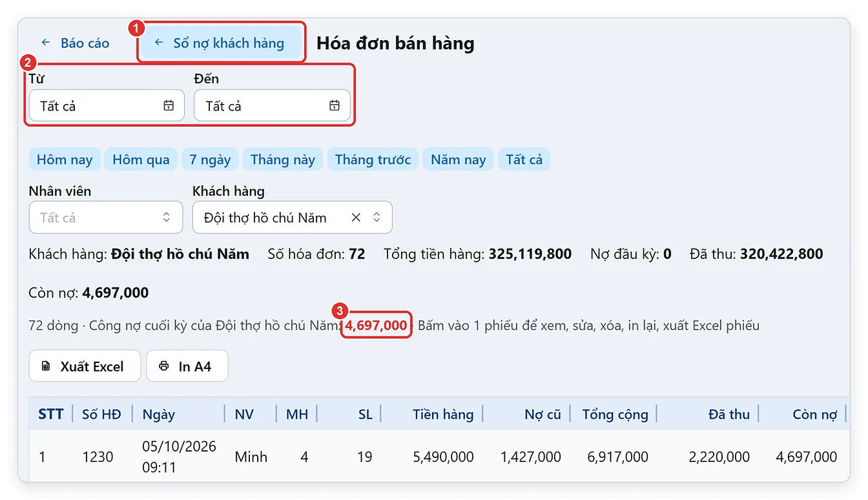Print using the In A4 button

tap(187, 366)
